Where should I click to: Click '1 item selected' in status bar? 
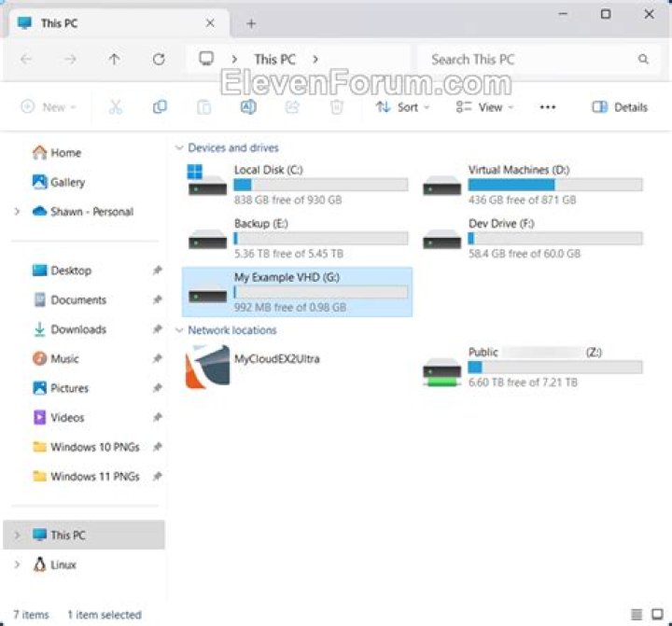tap(105, 615)
